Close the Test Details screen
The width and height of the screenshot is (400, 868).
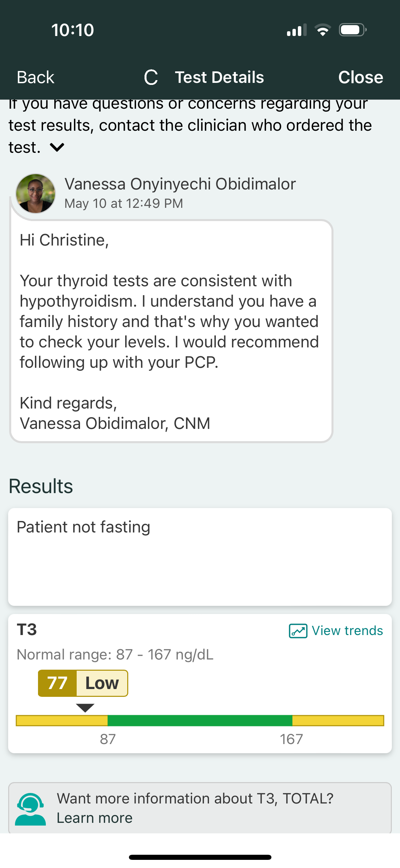pyautogui.click(x=360, y=77)
